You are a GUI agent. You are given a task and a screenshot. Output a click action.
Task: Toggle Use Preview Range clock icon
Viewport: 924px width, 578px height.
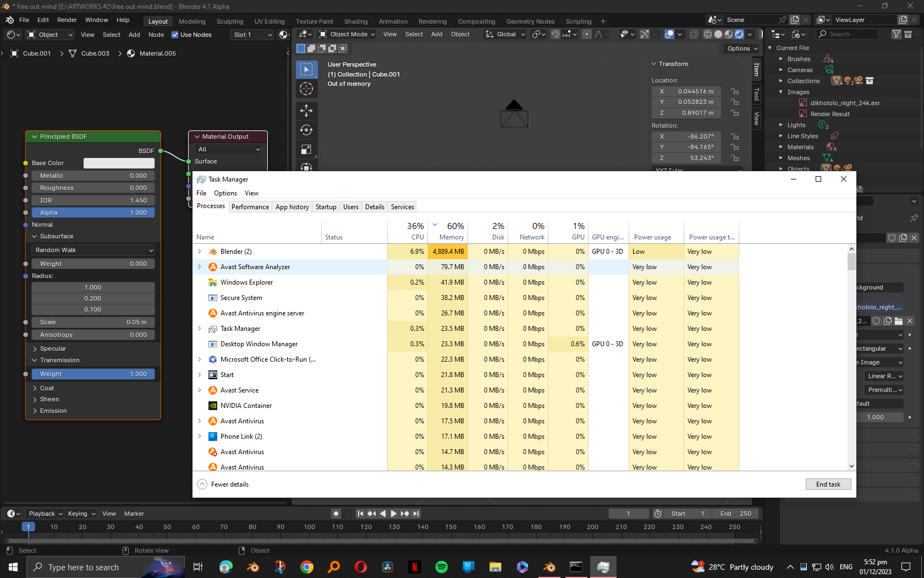(x=658, y=514)
